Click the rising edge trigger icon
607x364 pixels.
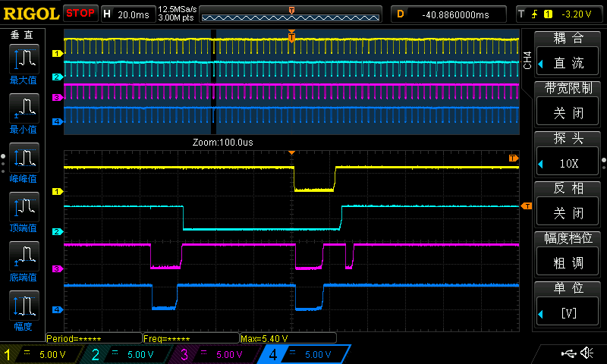click(x=535, y=14)
